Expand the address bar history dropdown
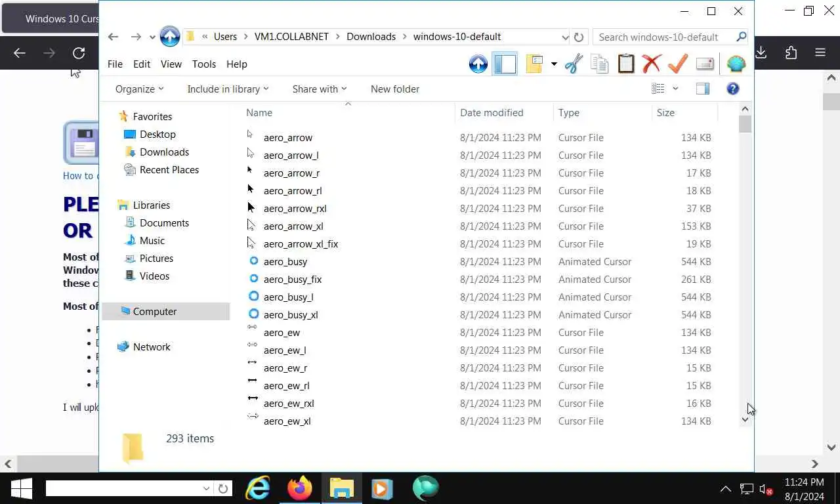The height and width of the screenshot is (504, 840). pos(565,37)
